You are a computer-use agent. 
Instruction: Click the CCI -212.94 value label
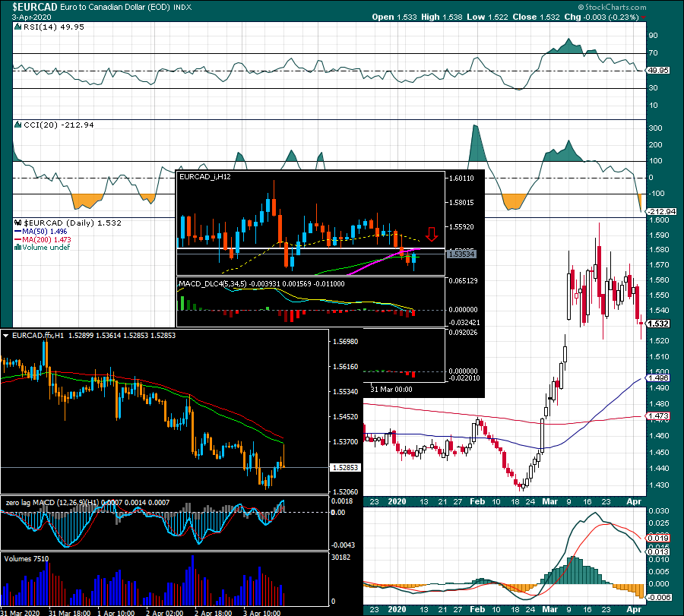661,211
